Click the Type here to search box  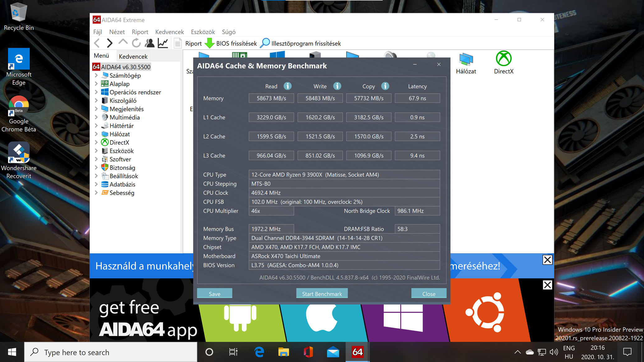[x=111, y=352]
